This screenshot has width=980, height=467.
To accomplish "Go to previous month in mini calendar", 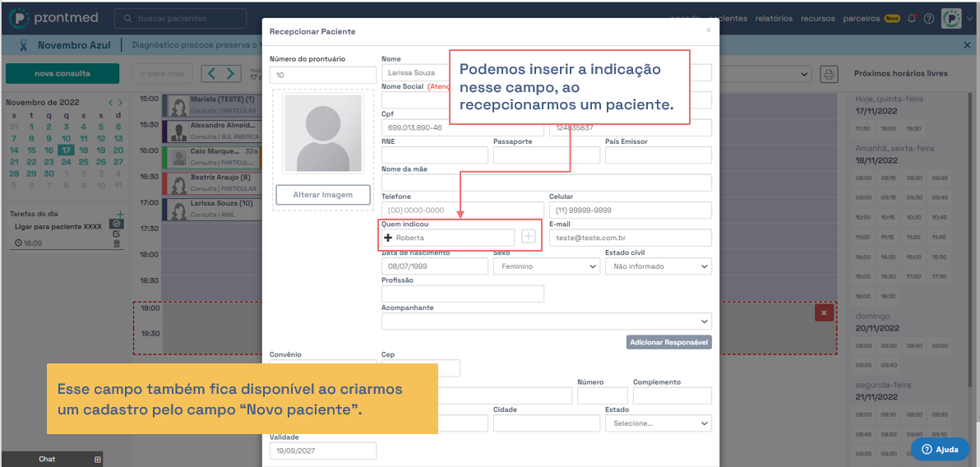I will (x=111, y=103).
